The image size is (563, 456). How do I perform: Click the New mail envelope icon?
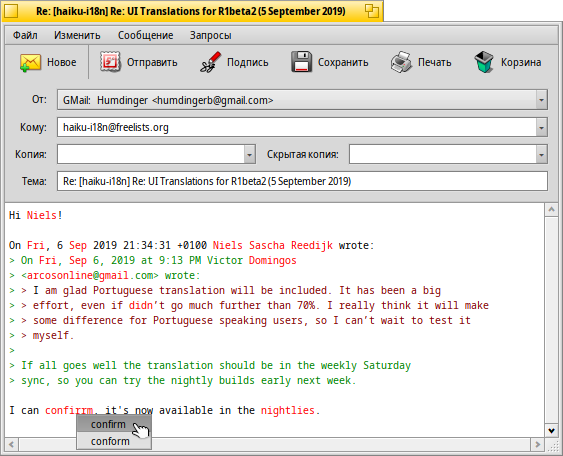30,62
